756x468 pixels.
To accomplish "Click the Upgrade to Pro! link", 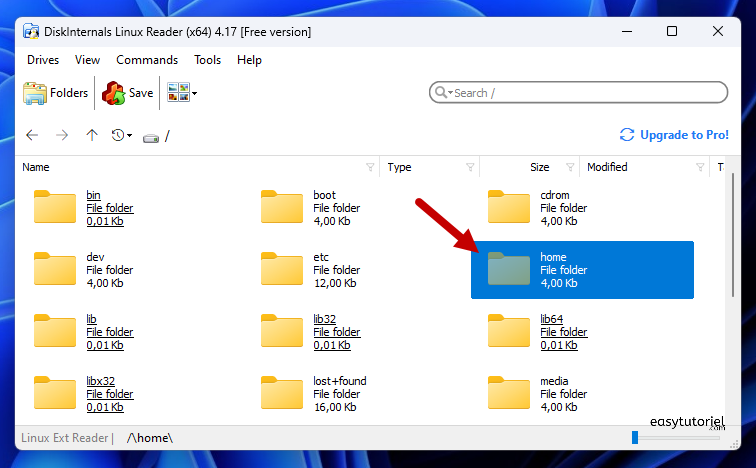I will click(x=674, y=135).
